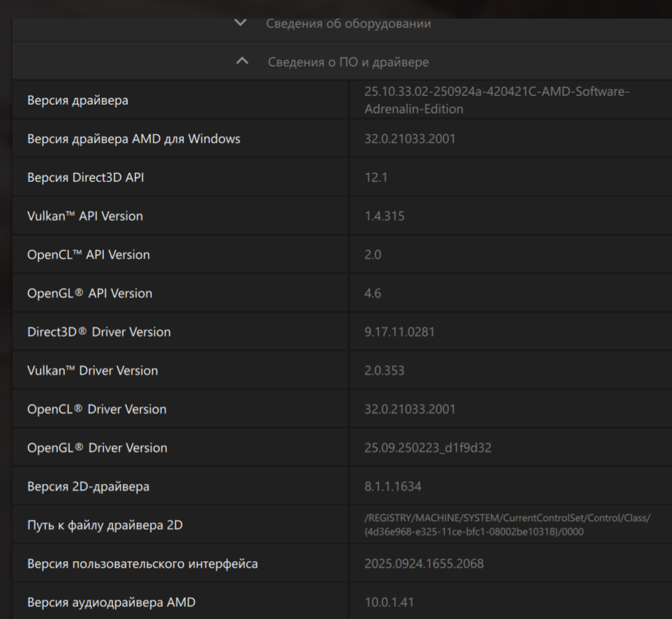Select Версия драйвера AMD для Windows label

(x=134, y=139)
